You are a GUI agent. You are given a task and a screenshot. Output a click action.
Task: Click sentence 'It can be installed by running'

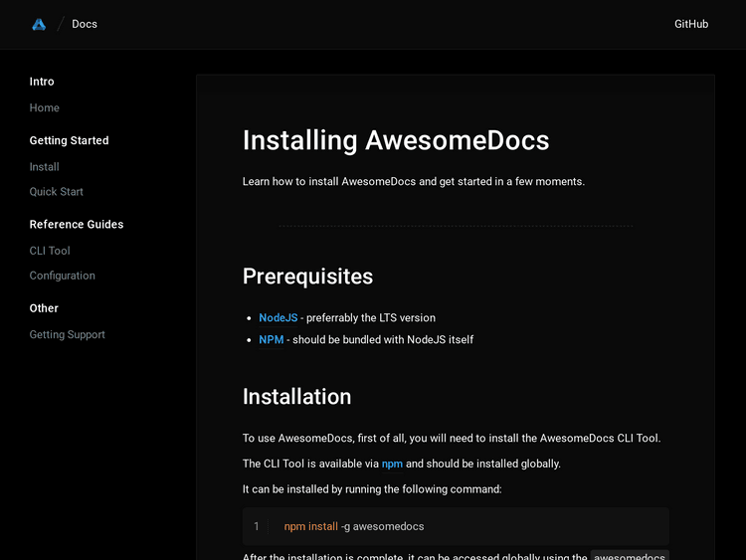click(x=372, y=489)
